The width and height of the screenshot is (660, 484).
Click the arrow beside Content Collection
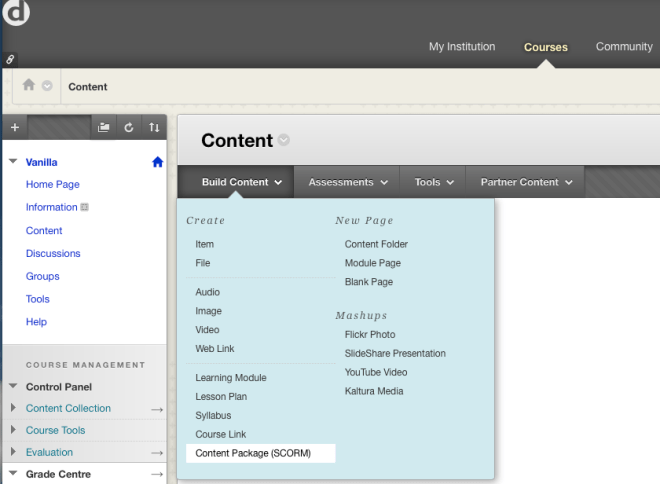pyautogui.click(x=157, y=409)
